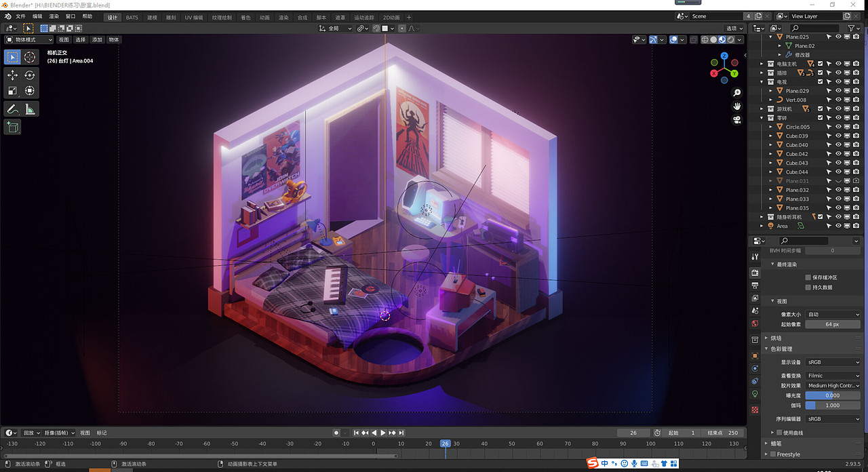
Task: Click the 选项 button in viewport header
Action: coord(734,28)
